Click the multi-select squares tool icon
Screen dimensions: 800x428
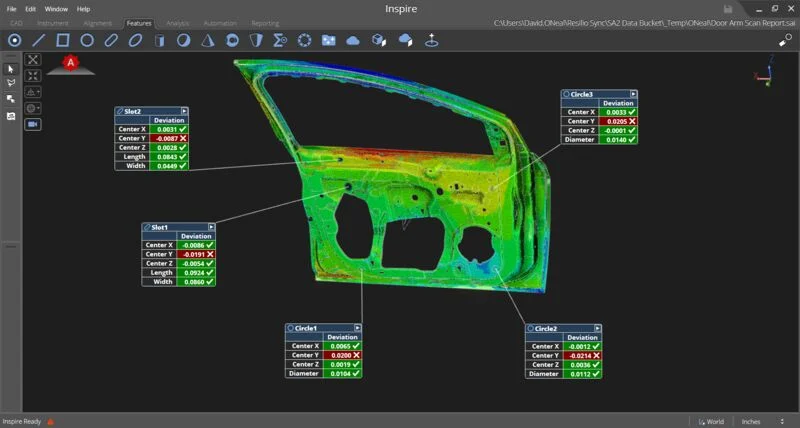[x=11, y=99]
